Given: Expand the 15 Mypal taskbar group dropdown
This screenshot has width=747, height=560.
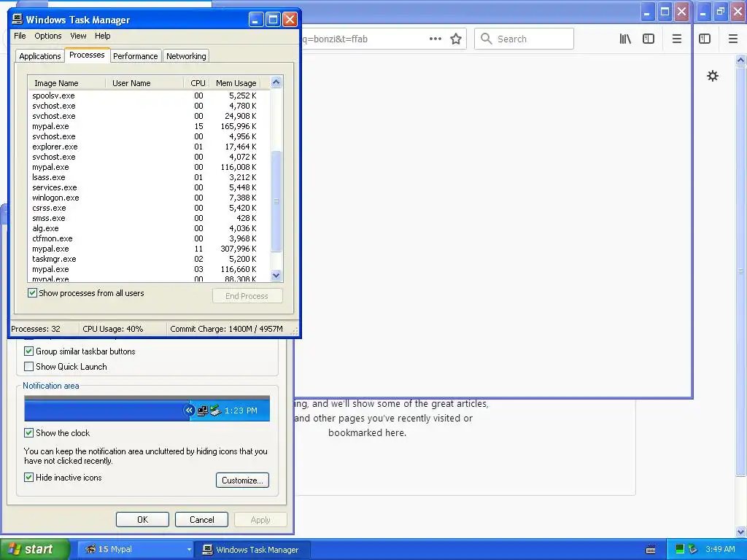Looking at the screenshot, I should (189, 550).
